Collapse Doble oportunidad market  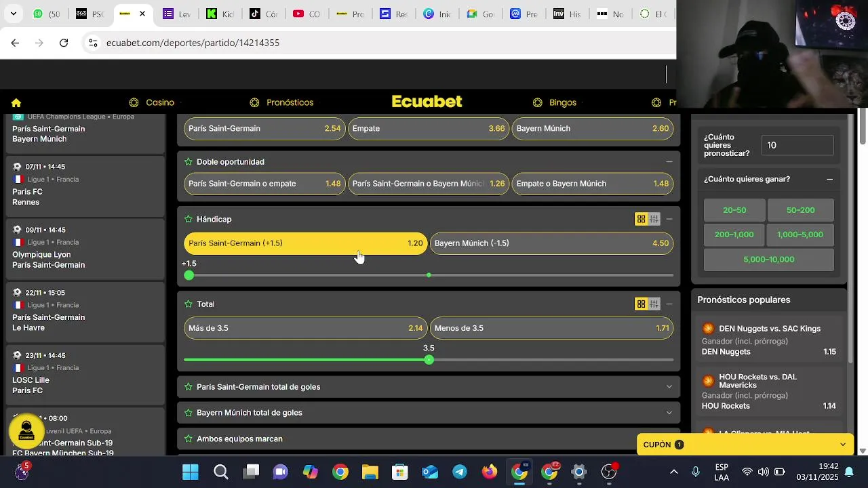click(x=669, y=162)
